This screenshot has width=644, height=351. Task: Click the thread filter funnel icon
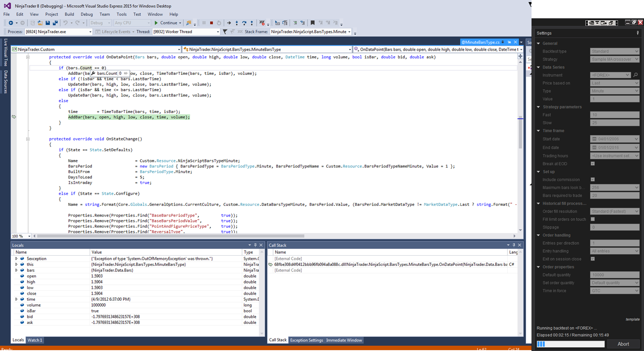point(225,32)
